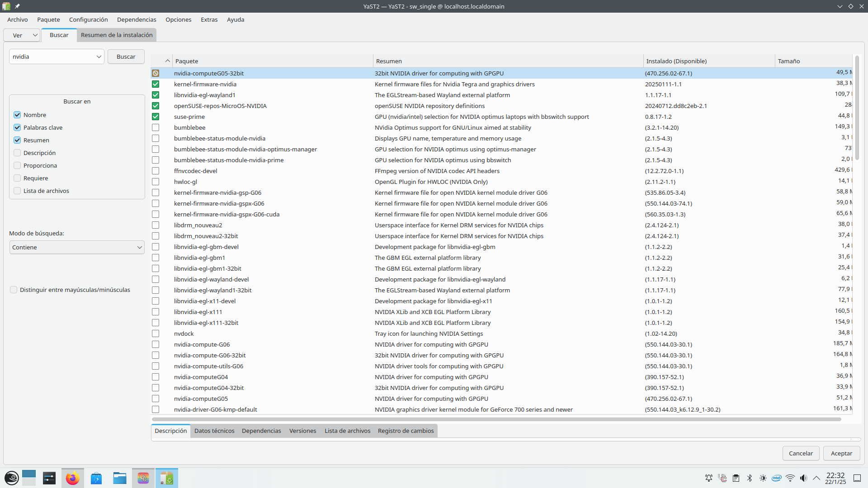Open Firefox from the taskbar
This screenshot has height=488, width=868.
[x=72, y=478]
